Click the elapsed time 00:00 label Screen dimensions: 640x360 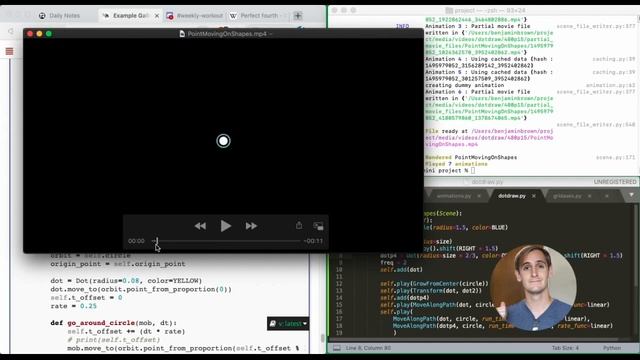[x=136, y=241]
